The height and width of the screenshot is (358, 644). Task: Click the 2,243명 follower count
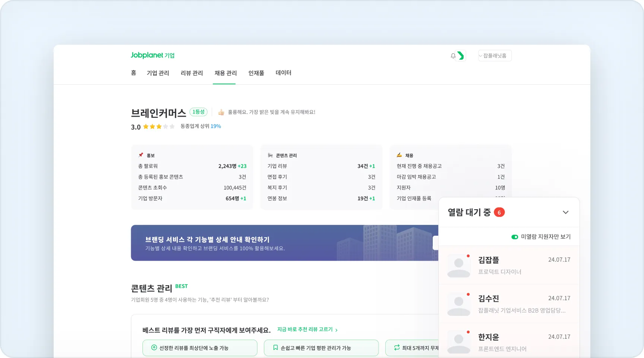pos(227,166)
